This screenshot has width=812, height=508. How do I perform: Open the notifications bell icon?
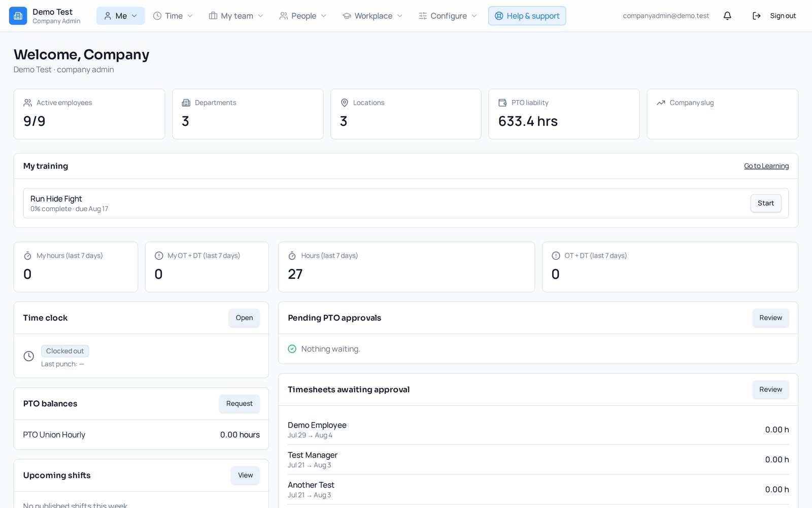point(727,16)
